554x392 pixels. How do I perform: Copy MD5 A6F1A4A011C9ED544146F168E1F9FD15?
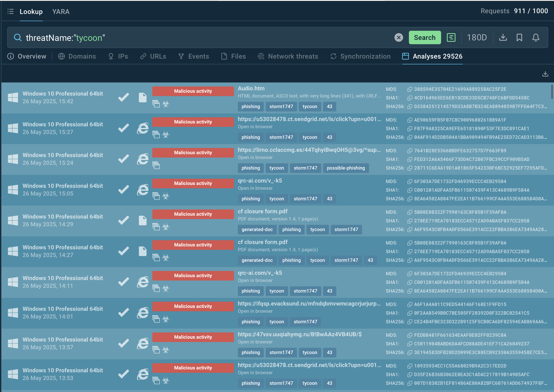tap(409, 305)
